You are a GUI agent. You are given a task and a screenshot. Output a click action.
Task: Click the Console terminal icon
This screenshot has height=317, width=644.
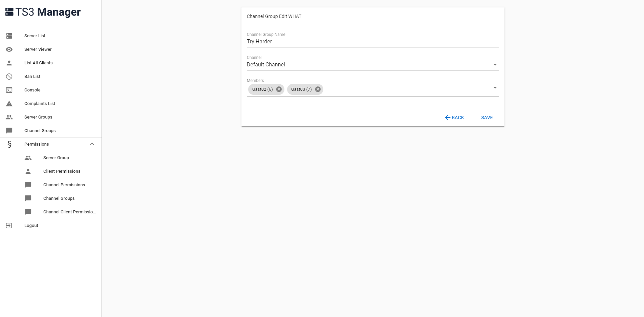coord(9,90)
